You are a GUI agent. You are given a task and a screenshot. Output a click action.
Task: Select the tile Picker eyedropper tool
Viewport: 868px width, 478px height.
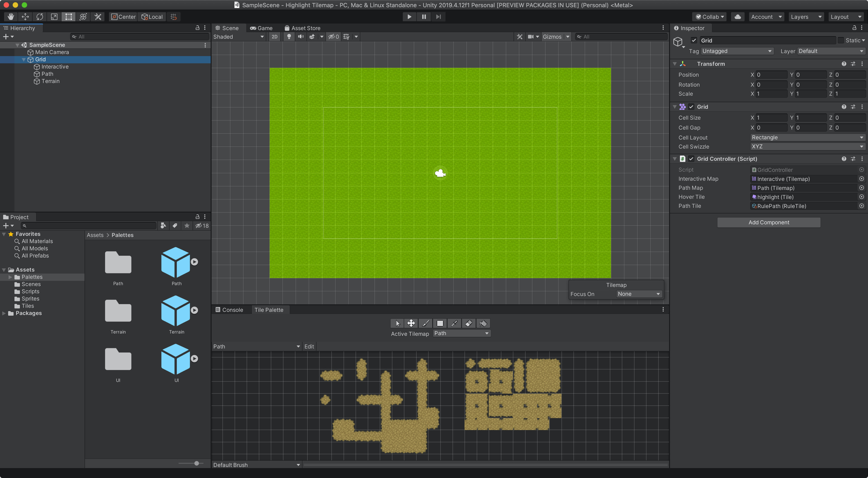tap(454, 323)
